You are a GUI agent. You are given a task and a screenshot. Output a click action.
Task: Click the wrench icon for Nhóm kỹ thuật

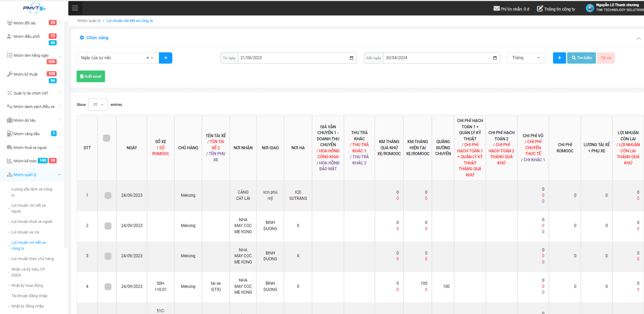click(9, 74)
